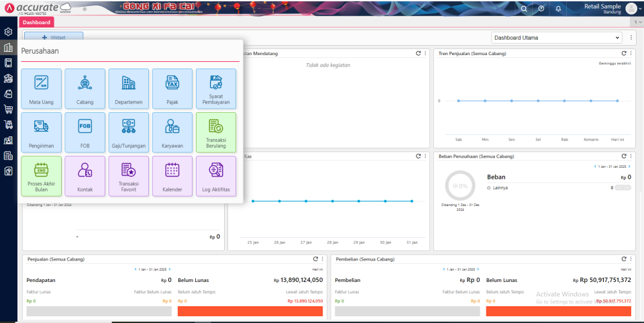Go to previous period in Penjualan widget
Viewport: 644px width, 323px height.
coord(136,269)
